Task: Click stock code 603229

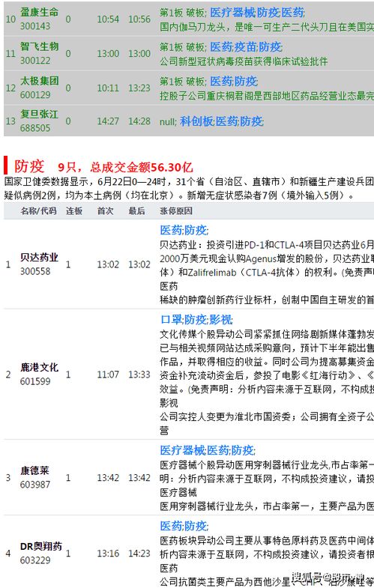Action: (35, 560)
